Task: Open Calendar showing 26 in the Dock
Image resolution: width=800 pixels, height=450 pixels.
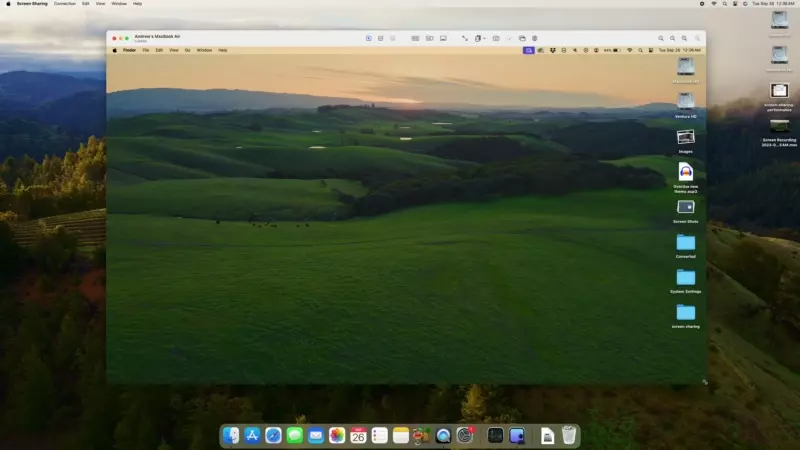Action: [358, 435]
